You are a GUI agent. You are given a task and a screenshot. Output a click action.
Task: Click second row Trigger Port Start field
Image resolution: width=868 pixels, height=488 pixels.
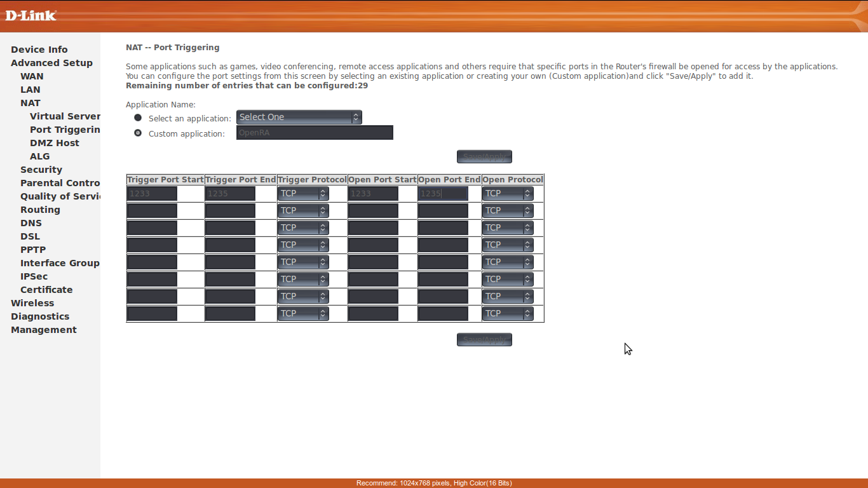coord(152,210)
